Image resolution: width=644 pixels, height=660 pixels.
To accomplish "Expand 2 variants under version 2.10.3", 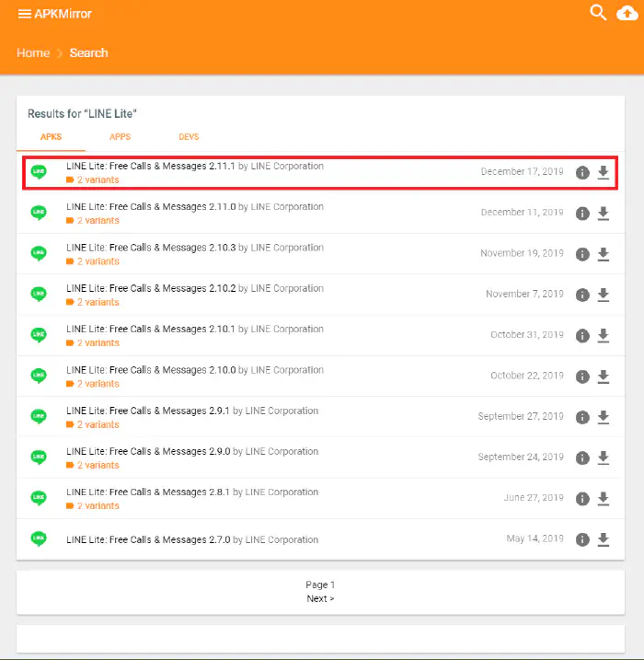I will pos(93,261).
